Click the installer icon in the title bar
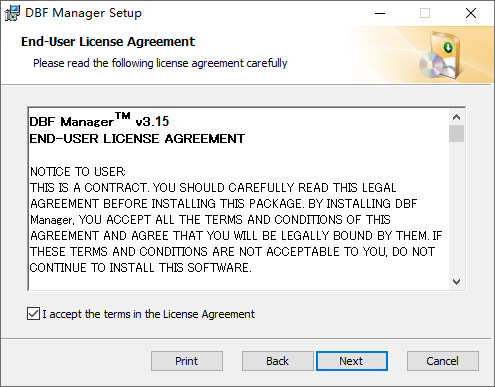This screenshot has width=495, height=387. coord(12,13)
